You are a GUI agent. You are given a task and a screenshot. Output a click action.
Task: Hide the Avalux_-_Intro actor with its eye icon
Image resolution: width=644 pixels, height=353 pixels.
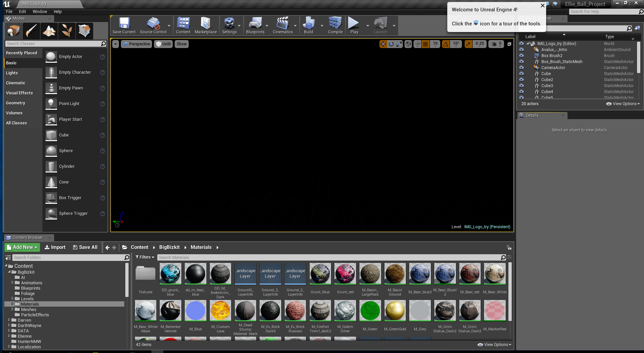521,50
